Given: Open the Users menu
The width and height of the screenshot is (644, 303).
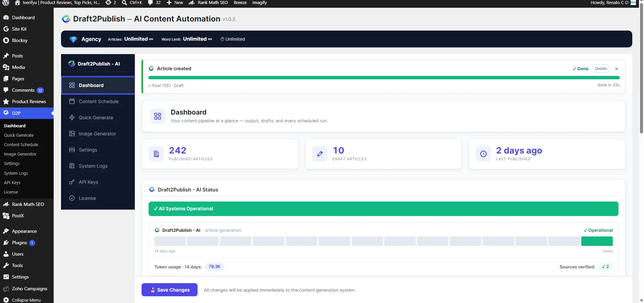Looking at the screenshot, I should click(27, 254).
